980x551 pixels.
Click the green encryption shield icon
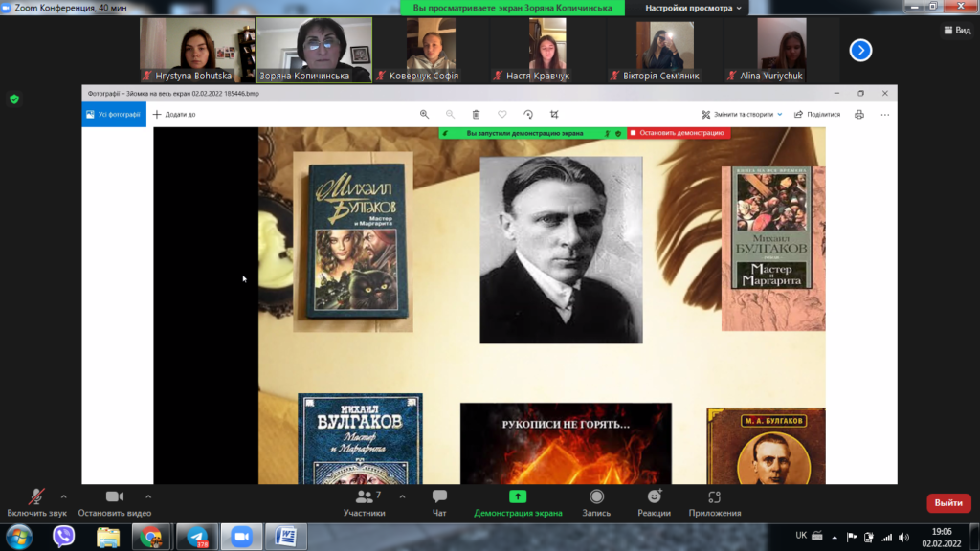point(14,99)
